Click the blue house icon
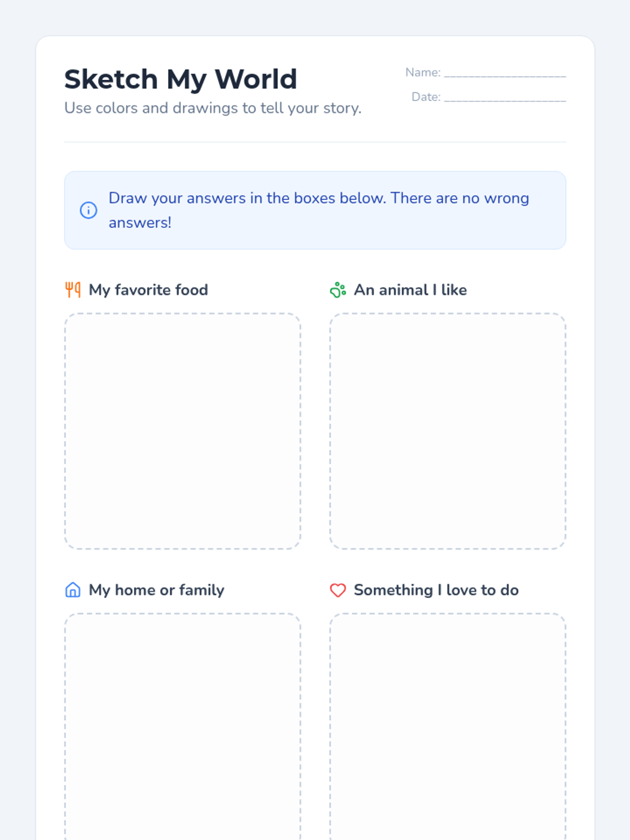The image size is (630, 840). tap(73, 590)
